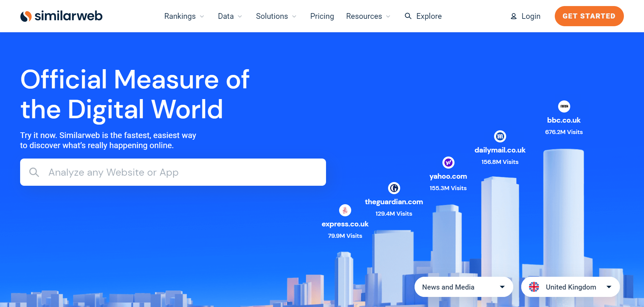Viewport: 644px width, 307px height.
Task: Click the Explore search link
Action: 423,16
